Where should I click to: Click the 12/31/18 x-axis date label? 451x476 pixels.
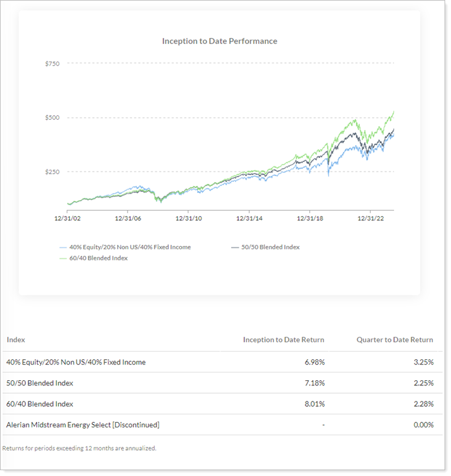click(309, 219)
